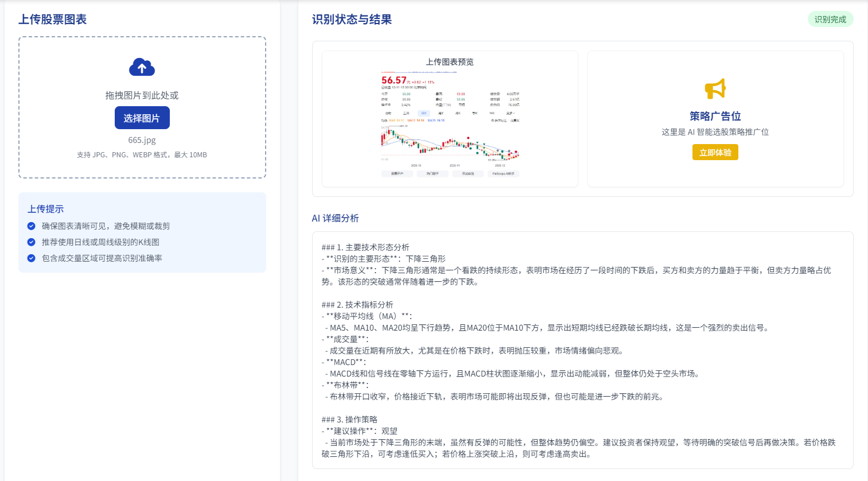Click the 识别完成 status badge

pos(830,20)
